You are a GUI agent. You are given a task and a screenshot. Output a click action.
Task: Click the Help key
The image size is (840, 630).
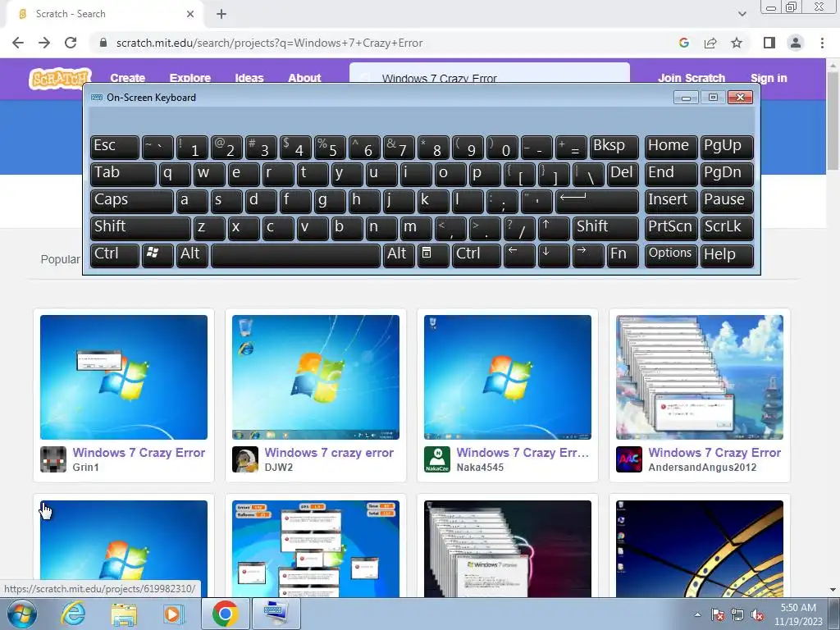(x=727, y=255)
